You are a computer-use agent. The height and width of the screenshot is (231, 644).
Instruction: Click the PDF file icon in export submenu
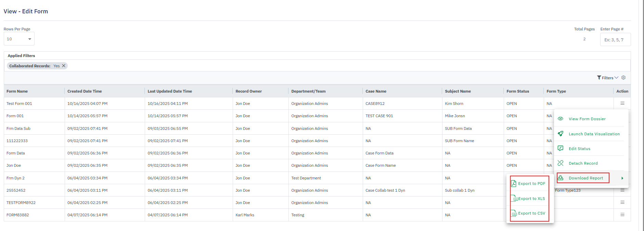pos(514,184)
